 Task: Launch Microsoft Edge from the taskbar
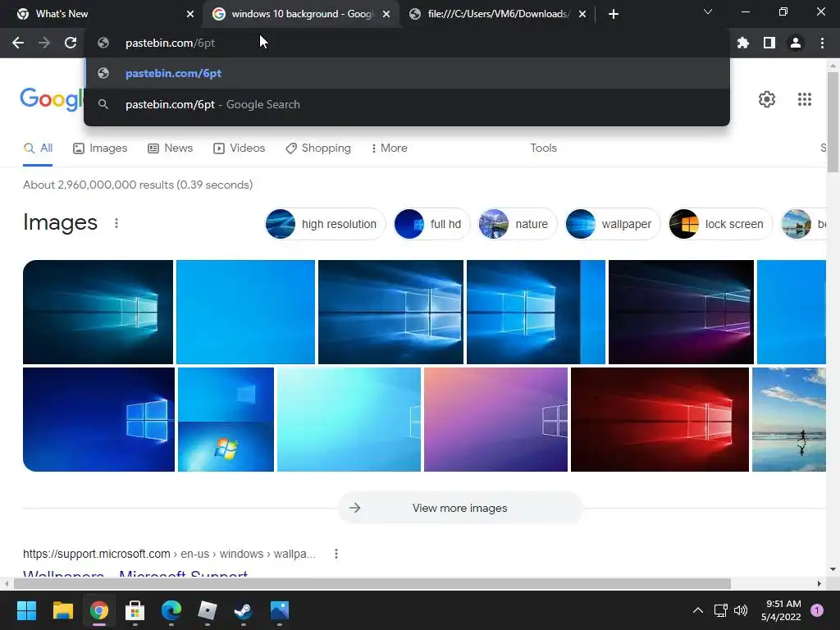point(171,610)
